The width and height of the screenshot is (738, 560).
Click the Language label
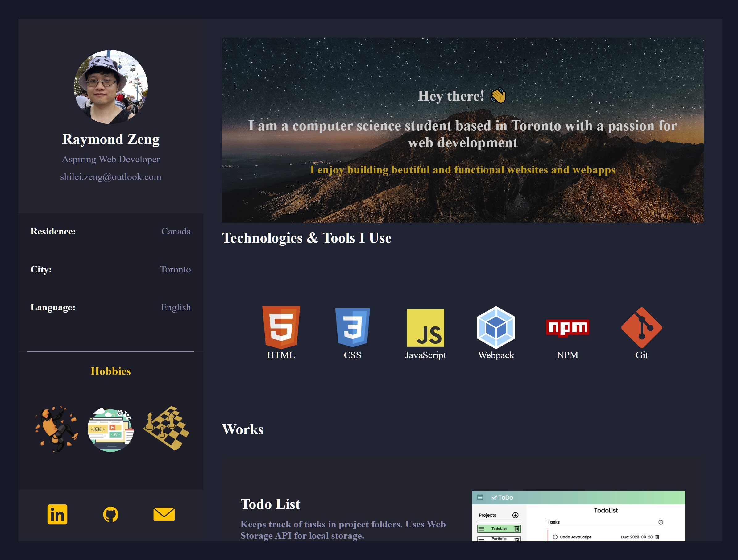pos(53,307)
